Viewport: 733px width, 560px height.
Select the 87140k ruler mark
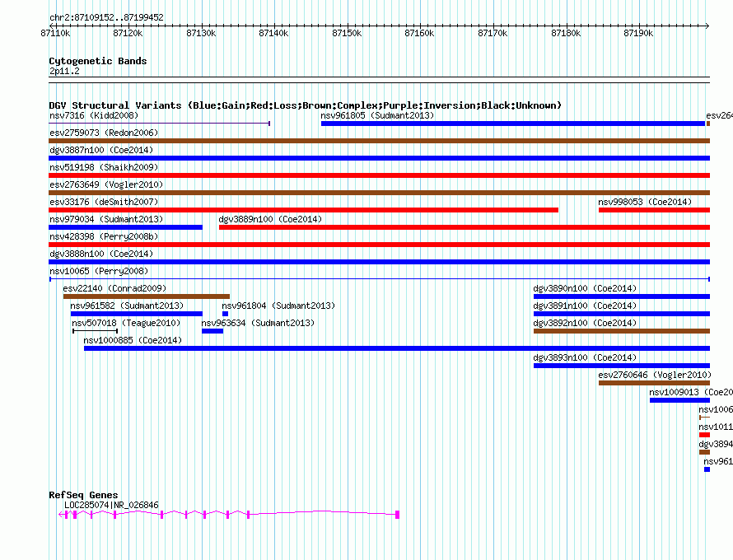(x=274, y=33)
